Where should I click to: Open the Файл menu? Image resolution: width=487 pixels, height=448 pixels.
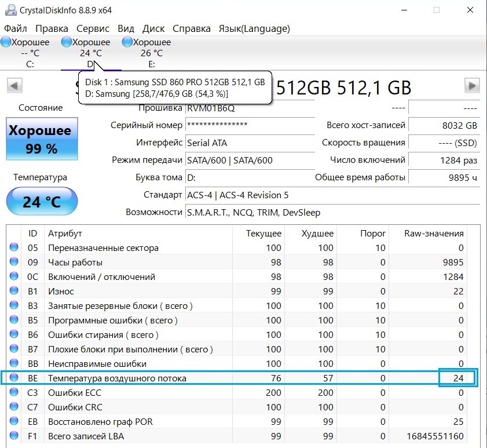16,28
